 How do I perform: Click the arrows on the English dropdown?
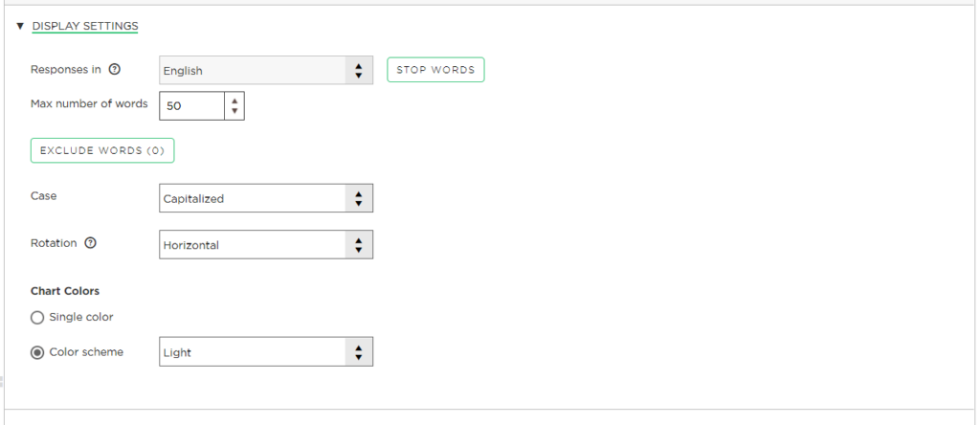coord(358,70)
